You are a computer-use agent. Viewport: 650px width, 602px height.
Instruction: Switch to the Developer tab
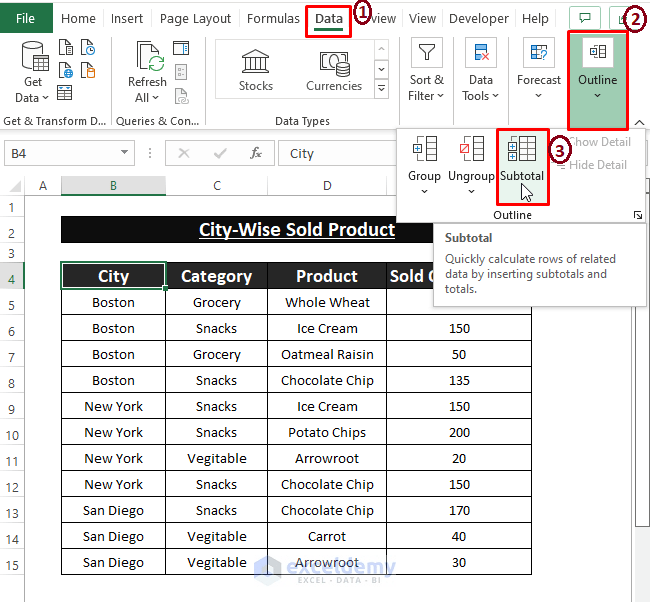[x=479, y=18]
